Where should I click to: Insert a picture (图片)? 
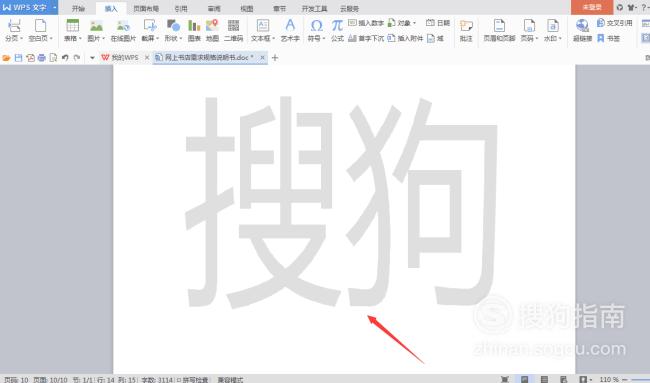click(96, 30)
